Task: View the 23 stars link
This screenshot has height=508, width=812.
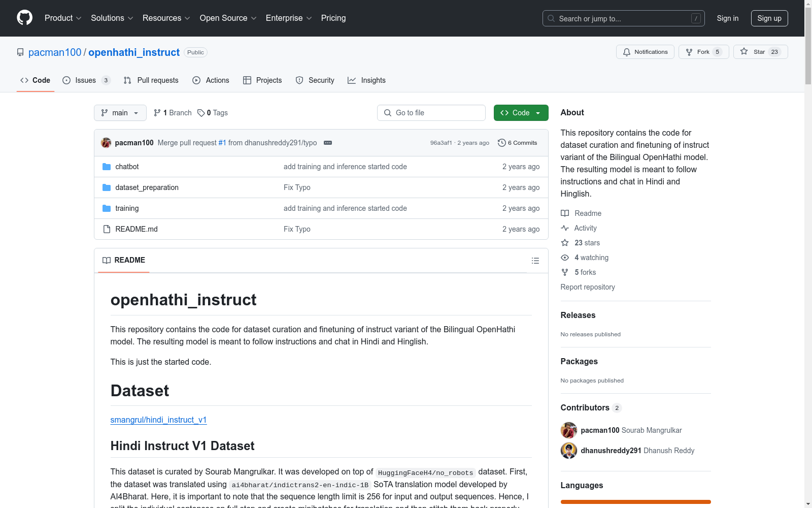Action: pyautogui.click(x=581, y=243)
